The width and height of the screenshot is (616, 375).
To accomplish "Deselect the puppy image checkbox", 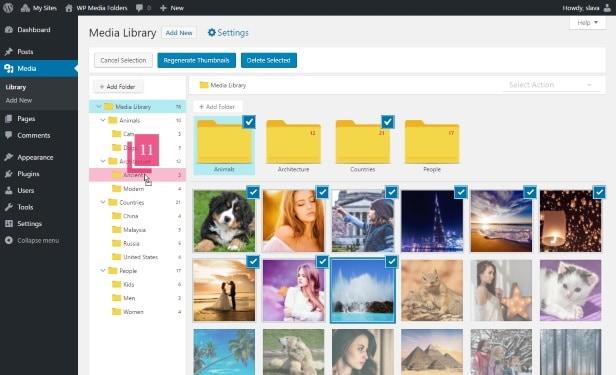I will [253, 192].
